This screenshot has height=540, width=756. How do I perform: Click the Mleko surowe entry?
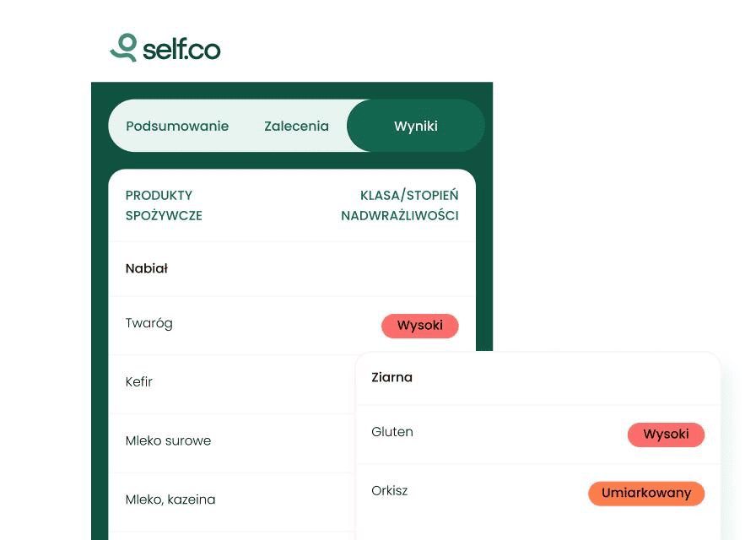click(x=168, y=440)
